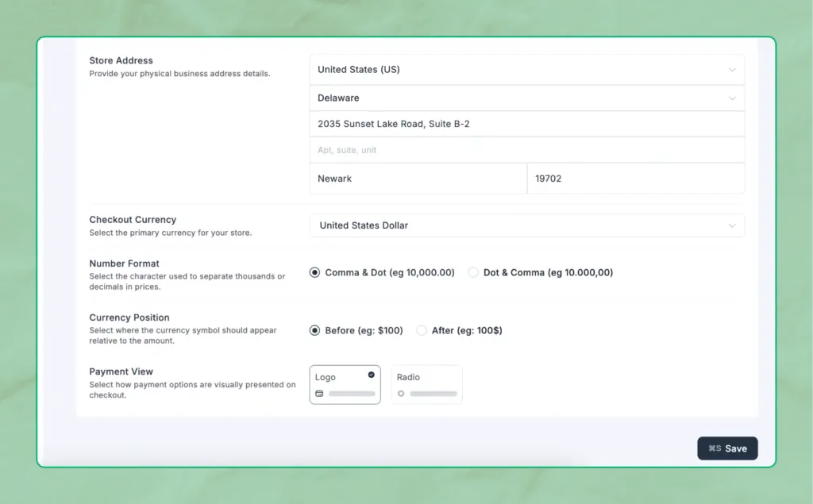Viewport: 813px width, 504px height.
Task: Click the checkmark badge on the Logo card
Action: click(x=371, y=375)
